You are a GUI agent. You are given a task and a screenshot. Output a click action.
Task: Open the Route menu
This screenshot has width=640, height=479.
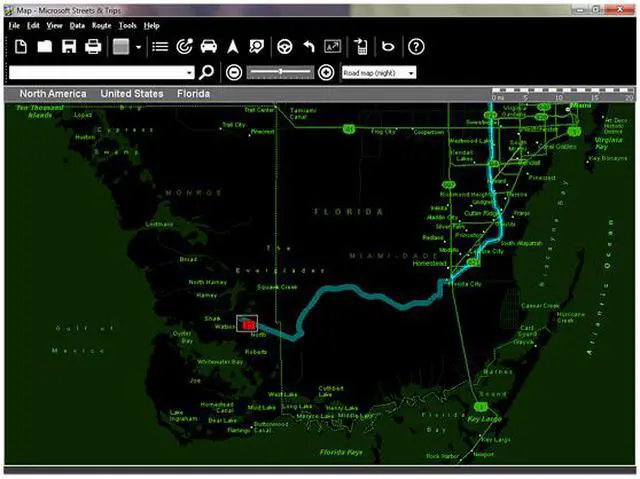[x=101, y=24]
